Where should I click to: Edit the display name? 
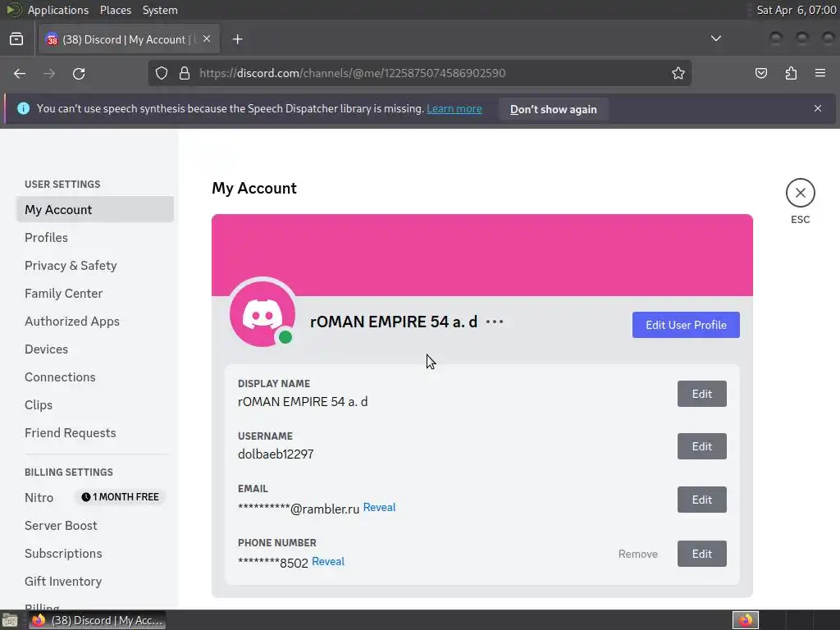pos(702,394)
